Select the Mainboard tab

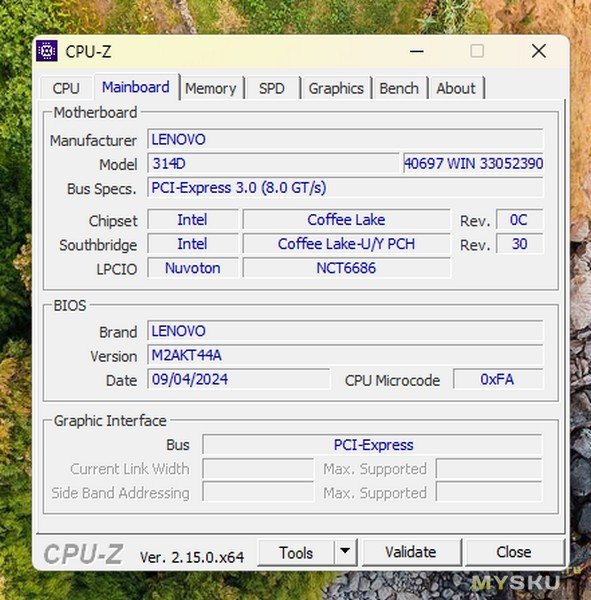point(136,87)
